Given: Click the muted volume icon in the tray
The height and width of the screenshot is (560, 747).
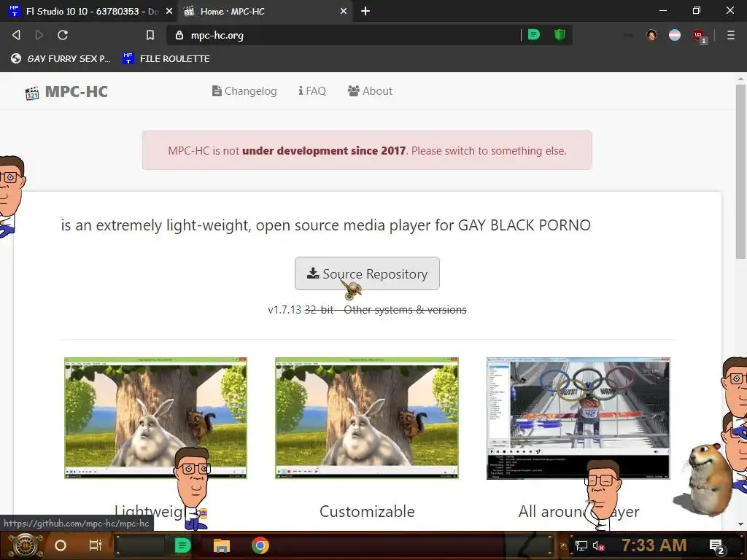Looking at the screenshot, I should (598, 545).
